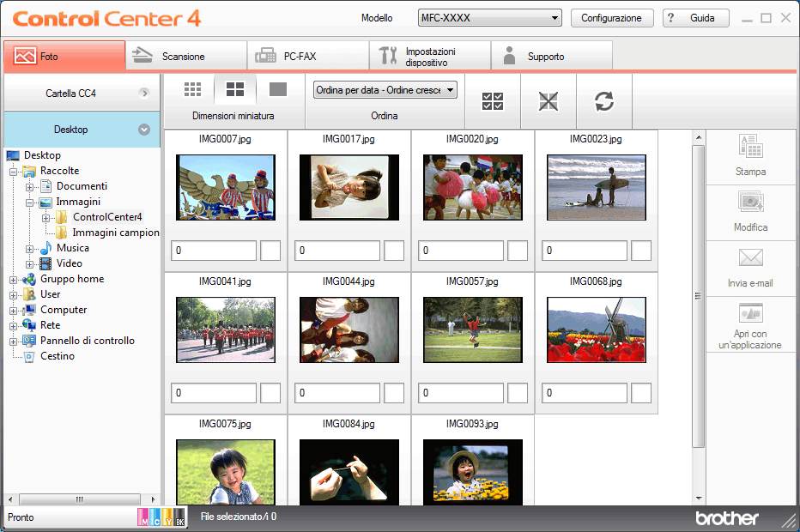Open the Modello MFC-XXXX dropdown
This screenshot has height=532, width=800.
pyautogui.click(x=490, y=18)
